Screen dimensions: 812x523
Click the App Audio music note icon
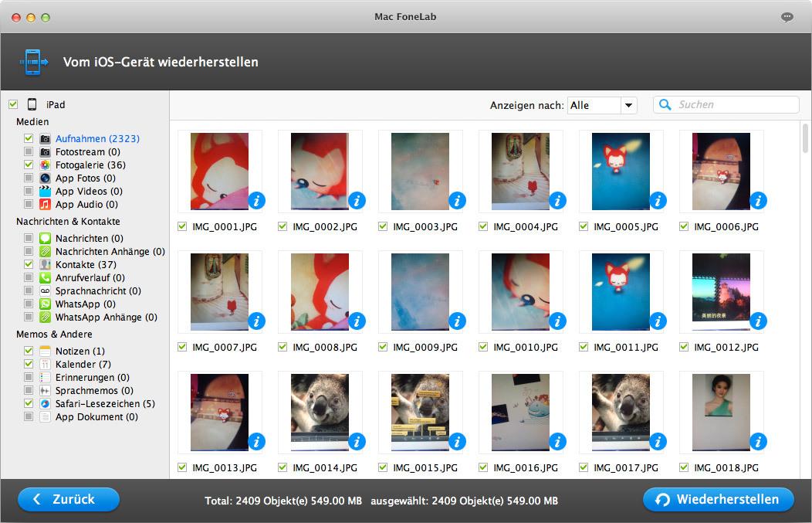tap(45, 204)
